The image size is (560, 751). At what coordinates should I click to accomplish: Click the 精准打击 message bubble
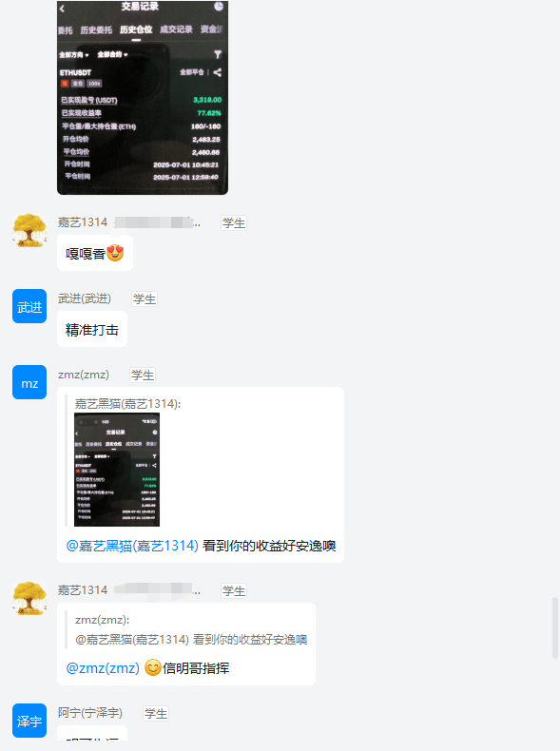click(x=92, y=329)
